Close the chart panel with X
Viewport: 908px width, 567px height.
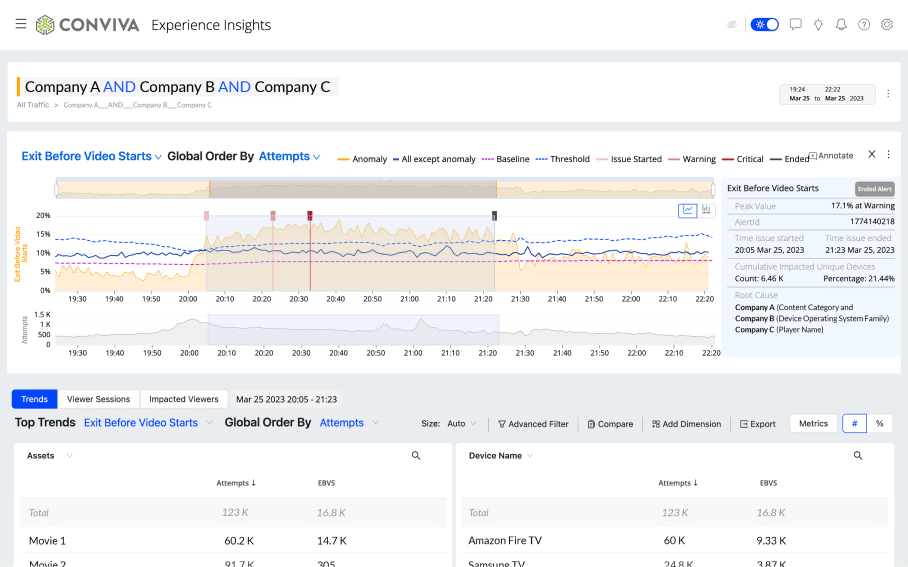coord(872,154)
